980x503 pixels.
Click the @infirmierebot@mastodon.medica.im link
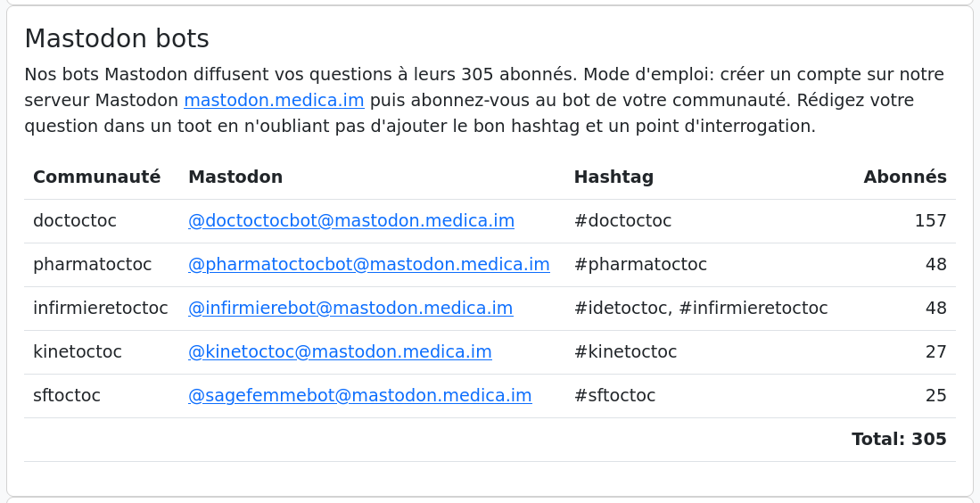pyautogui.click(x=350, y=308)
